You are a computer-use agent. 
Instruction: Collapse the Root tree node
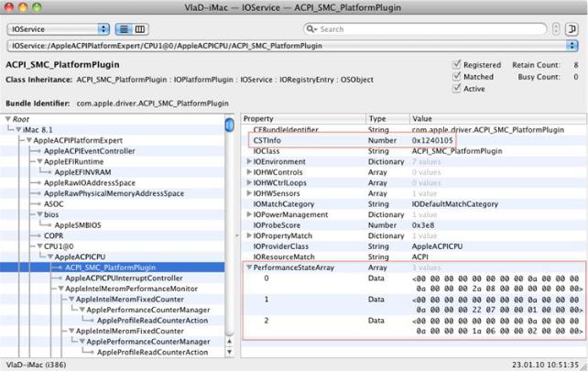coord(7,119)
